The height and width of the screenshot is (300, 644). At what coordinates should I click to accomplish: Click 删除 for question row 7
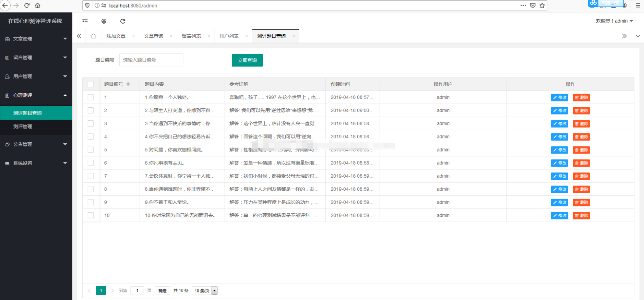pos(581,176)
